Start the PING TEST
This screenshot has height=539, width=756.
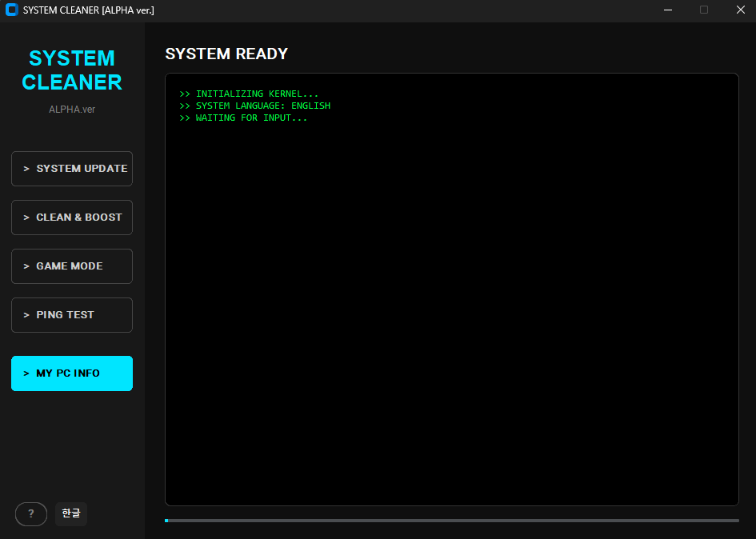tap(71, 315)
